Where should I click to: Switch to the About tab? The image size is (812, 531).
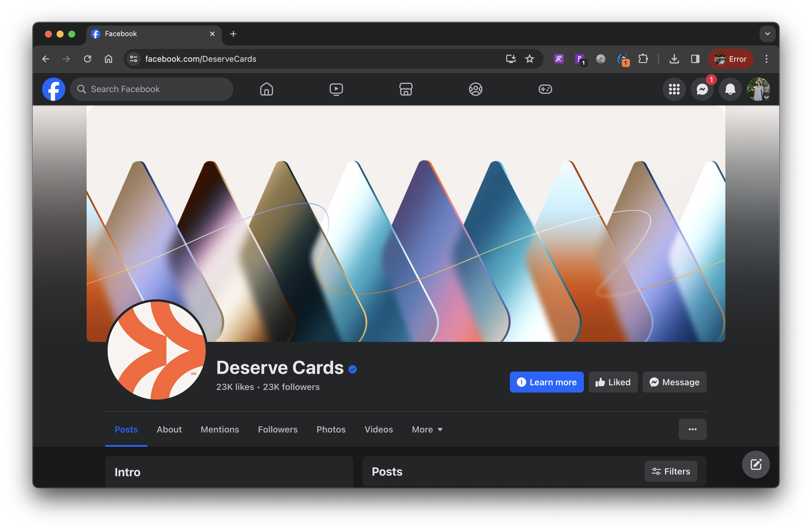[169, 429]
